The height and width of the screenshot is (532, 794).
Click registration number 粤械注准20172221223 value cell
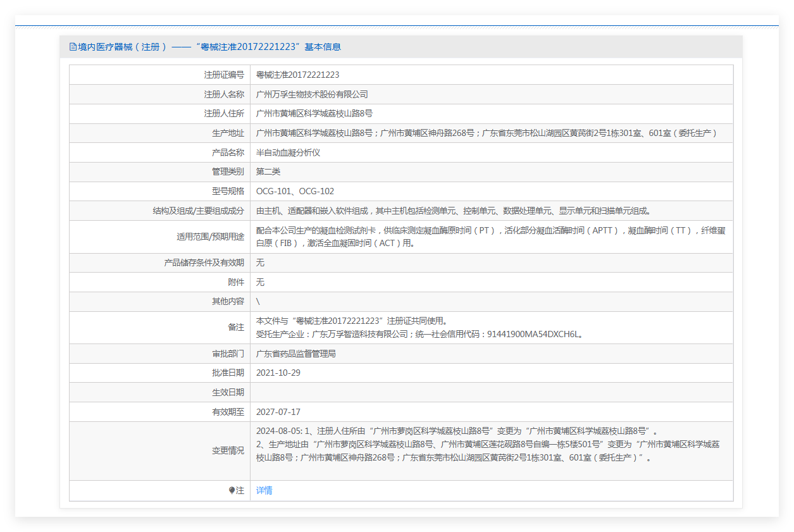(x=297, y=75)
